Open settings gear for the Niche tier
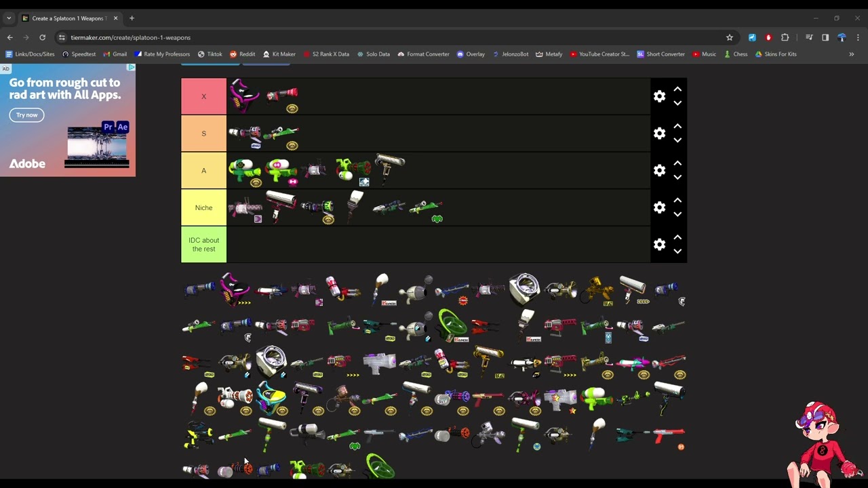This screenshot has width=868, height=488. pyautogui.click(x=659, y=207)
